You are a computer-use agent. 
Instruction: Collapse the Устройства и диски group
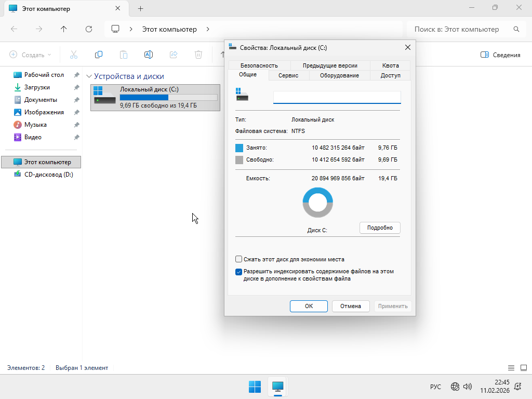89,76
